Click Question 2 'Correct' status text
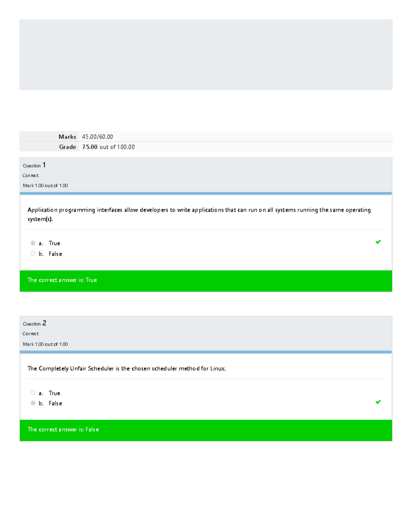The image size is (411, 532). pyautogui.click(x=30, y=334)
